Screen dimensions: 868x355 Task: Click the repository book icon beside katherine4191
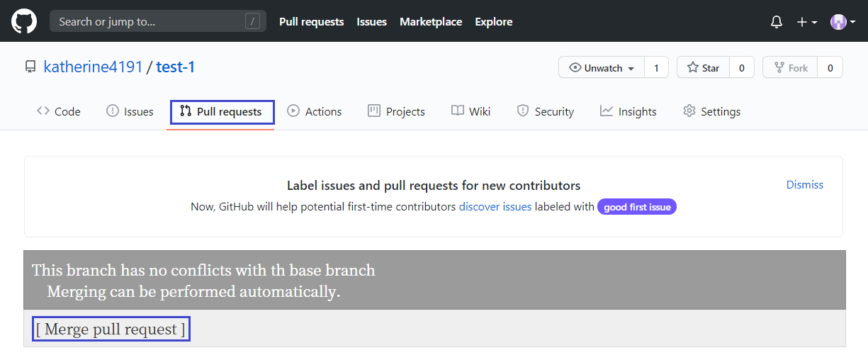pos(30,67)
